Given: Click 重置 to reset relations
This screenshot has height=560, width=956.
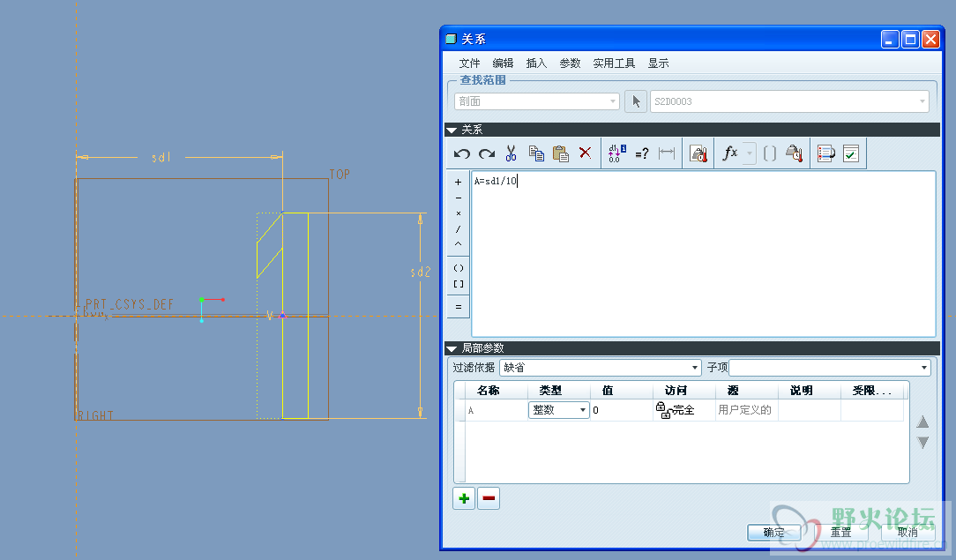Looking at the screenshot, I should point(840,532).
